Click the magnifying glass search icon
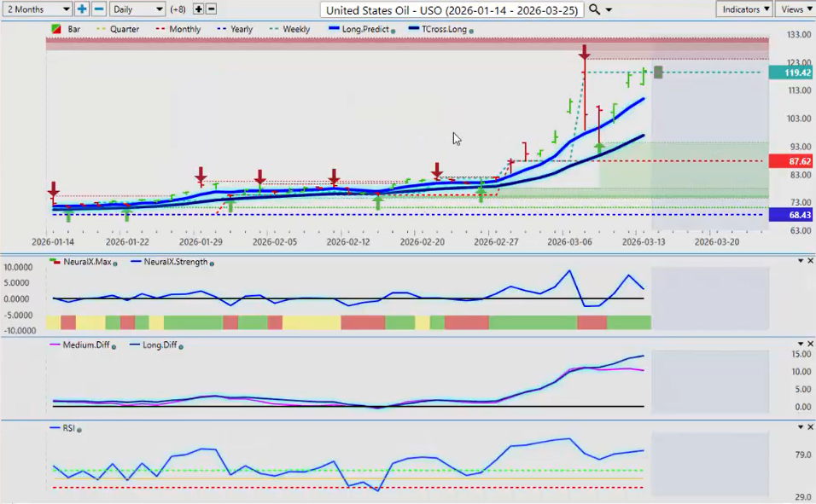This screenshot has height=504, width=816. (595, 9)
